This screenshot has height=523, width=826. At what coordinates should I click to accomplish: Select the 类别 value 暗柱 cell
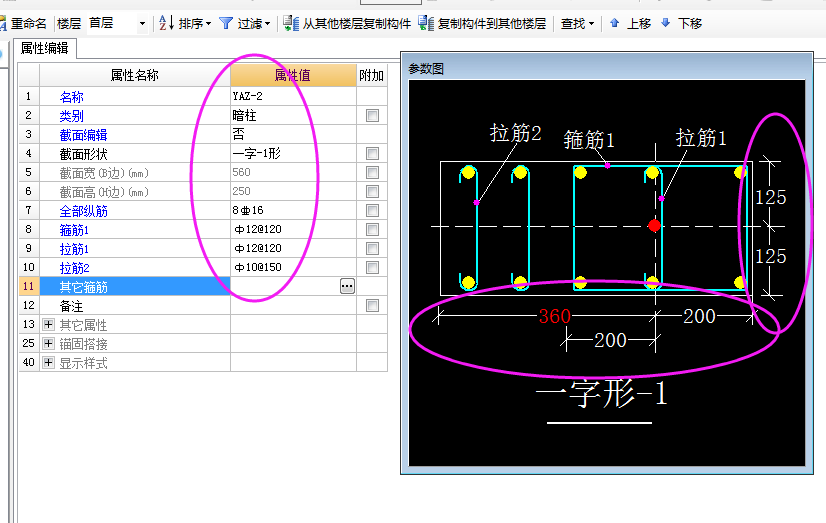point(293,115)
